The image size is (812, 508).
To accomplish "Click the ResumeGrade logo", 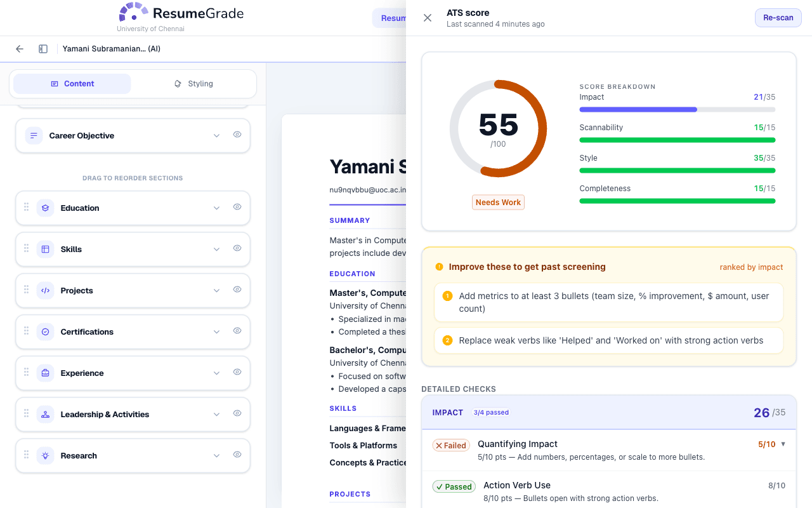I will click(181, 13).
